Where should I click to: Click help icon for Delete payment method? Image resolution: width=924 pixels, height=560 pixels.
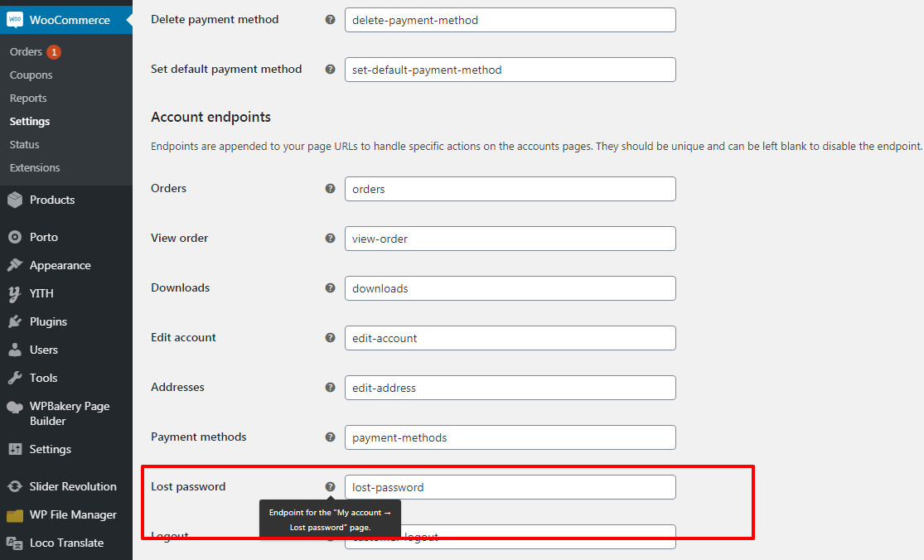[x=330, y=20]
